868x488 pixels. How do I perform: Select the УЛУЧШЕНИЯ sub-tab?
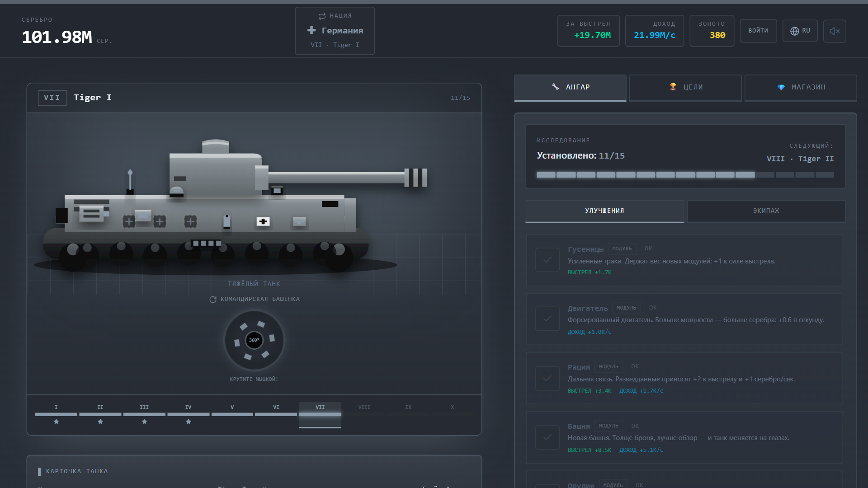pyautogui.click(x=604, y=211)
